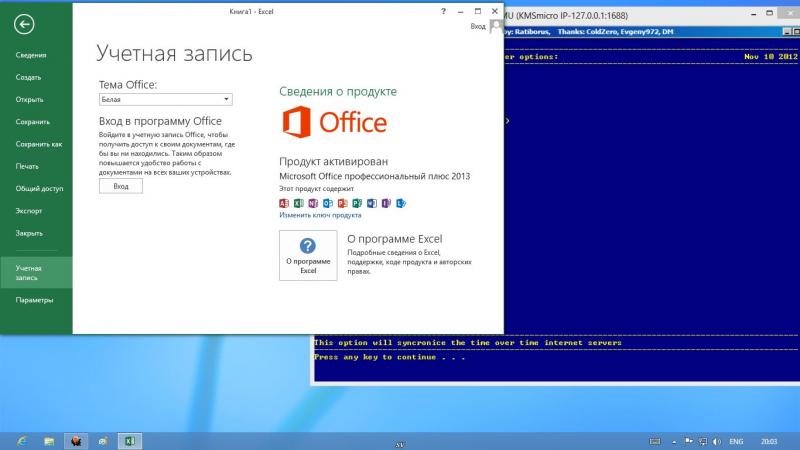The image size is (800, 450).
Task: Click the Изменить ключ продукта link
Action: 320,215
